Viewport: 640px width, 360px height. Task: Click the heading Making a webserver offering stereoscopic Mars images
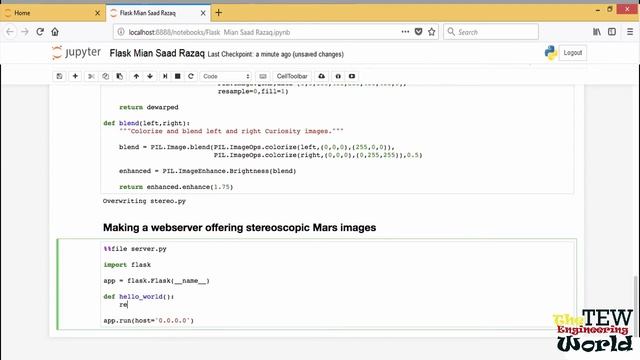(x=239, y=228)
